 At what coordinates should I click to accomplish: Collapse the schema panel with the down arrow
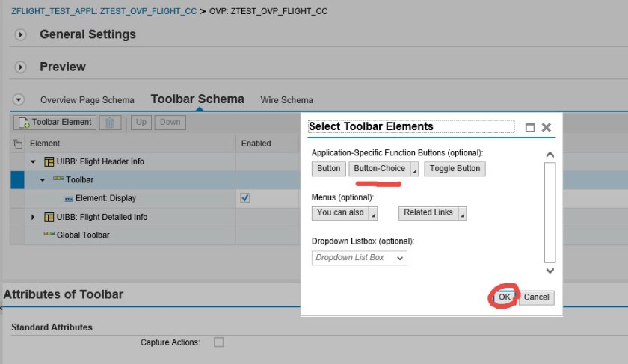pyautogui.click(x=19, y=99)
